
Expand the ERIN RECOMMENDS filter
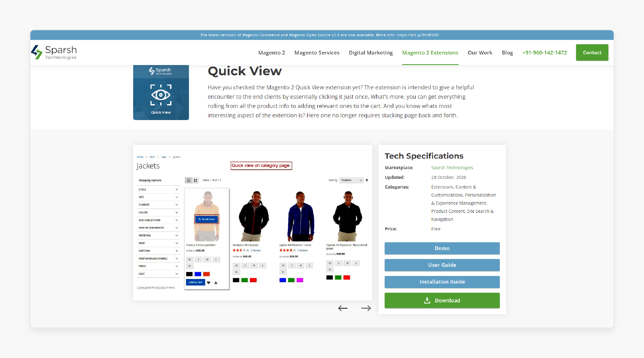(158, 228)
